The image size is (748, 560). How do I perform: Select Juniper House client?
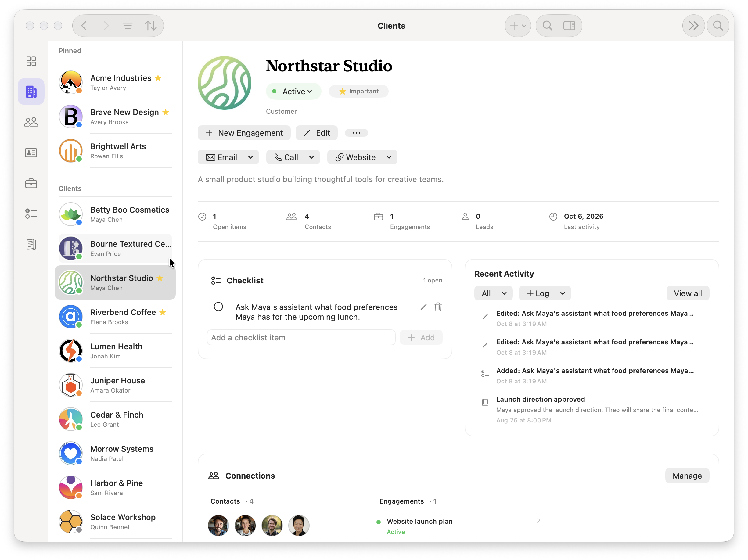115,385
